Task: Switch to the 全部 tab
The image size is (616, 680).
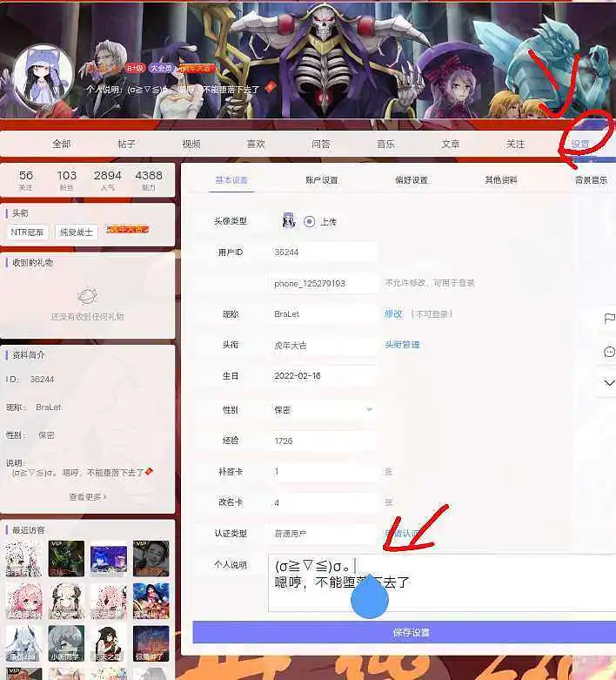Action: [62, 144]
